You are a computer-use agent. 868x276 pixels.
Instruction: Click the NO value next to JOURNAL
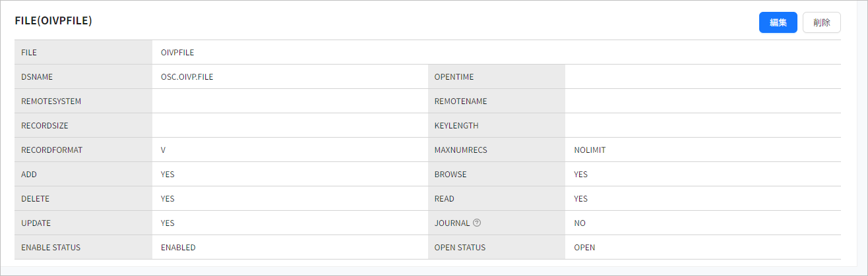pos(580,223)
